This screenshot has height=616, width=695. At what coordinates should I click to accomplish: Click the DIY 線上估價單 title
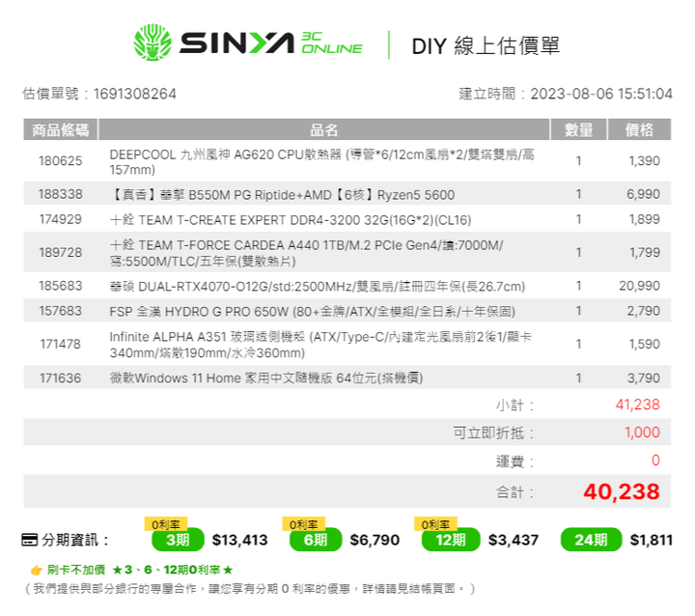pos(486,45)
